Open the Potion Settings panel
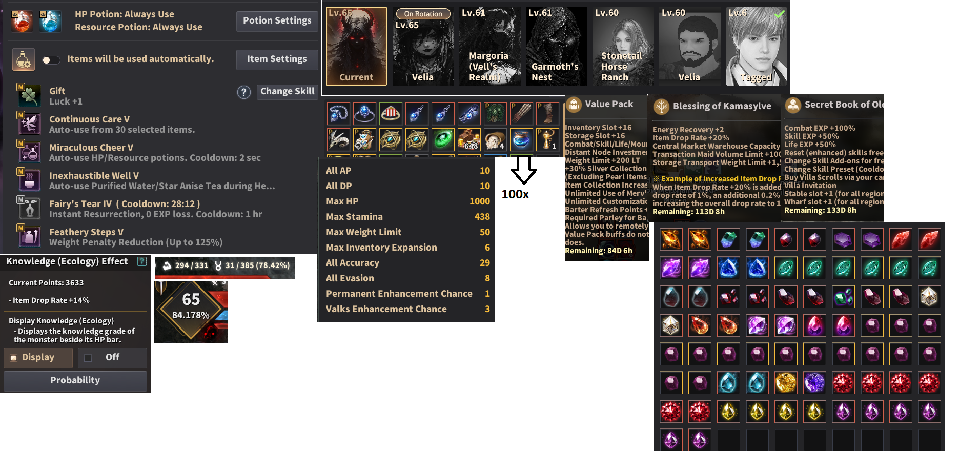This screenshot has height=451, width=980. [277, 21]
